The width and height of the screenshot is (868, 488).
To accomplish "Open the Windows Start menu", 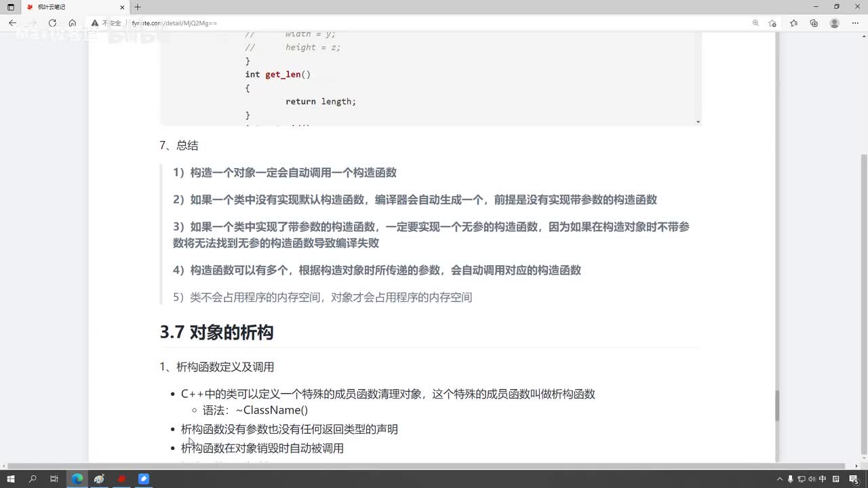I will point(11,479).
